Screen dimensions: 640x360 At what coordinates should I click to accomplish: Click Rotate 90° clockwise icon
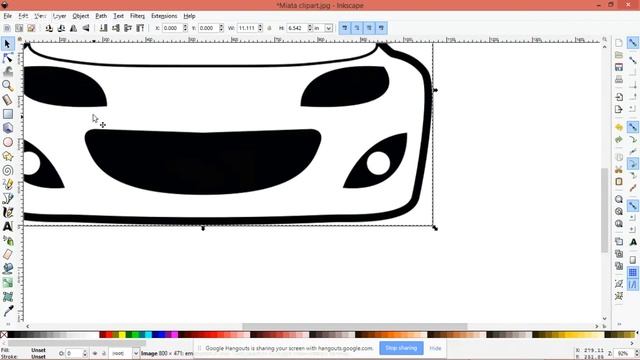(61, 28)
